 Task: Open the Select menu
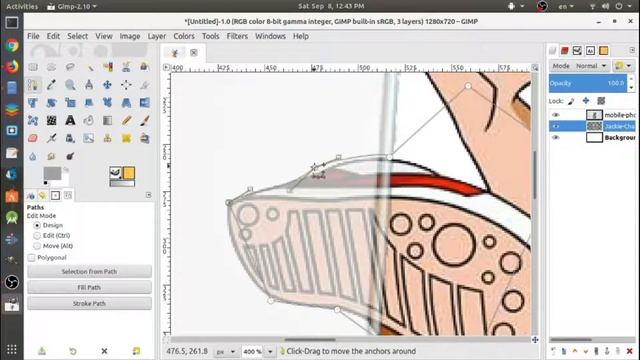tap(78, 36)
